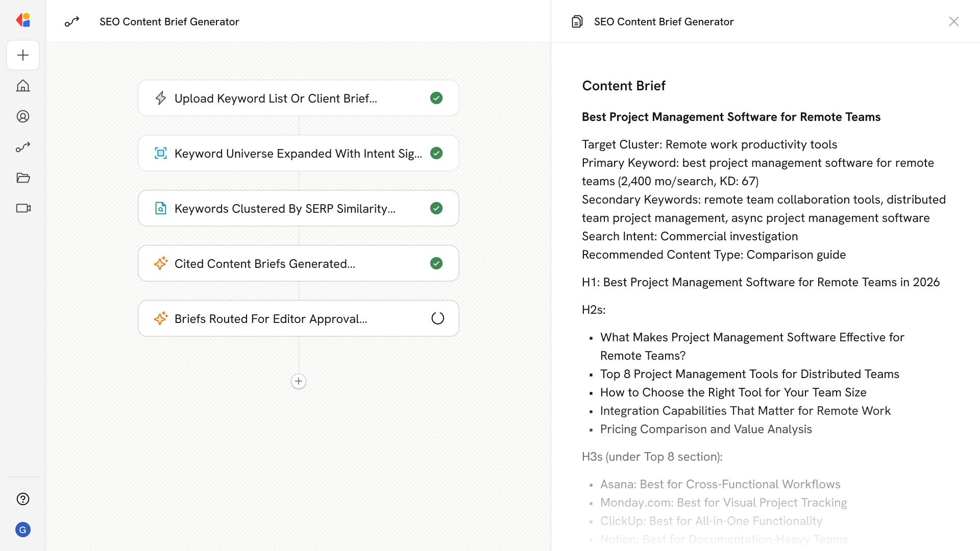Click green checkmark on Upload Keyword step

point(436,98)
